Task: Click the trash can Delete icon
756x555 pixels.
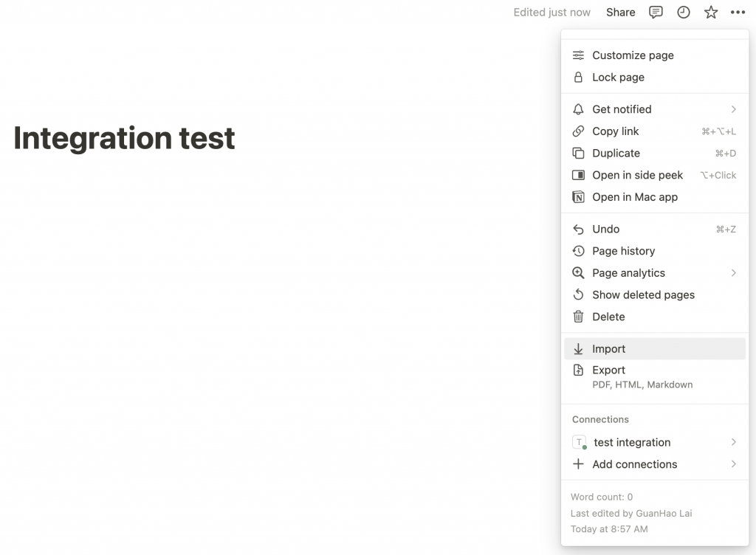Action: click(x=578, y=317)
